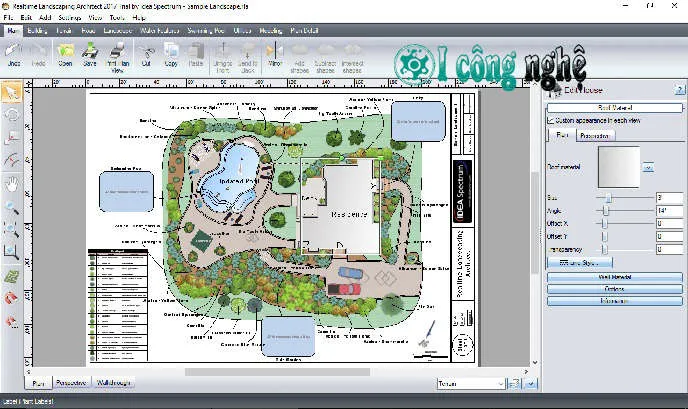Click the Angle value input field

click(x=670, y=211)
